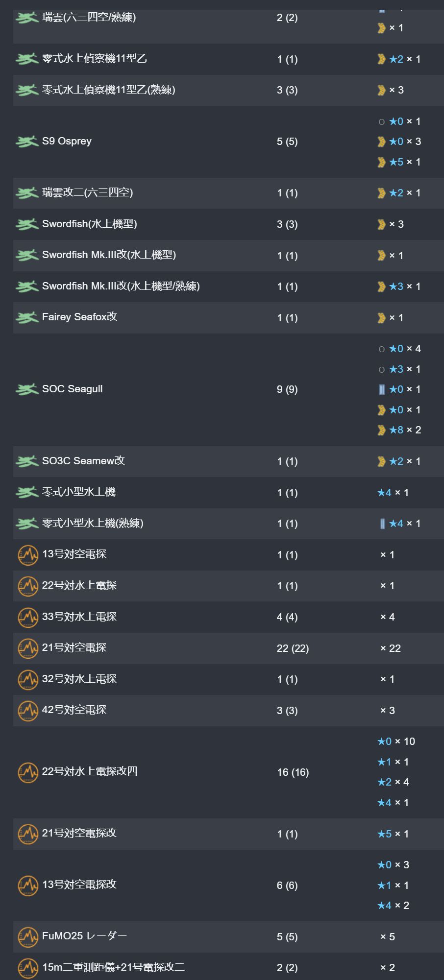Click the seaplane icon beside S9 Osprey
Image resolution: width=444 pixels, height=980 pixels.
[x=27, y=142]
